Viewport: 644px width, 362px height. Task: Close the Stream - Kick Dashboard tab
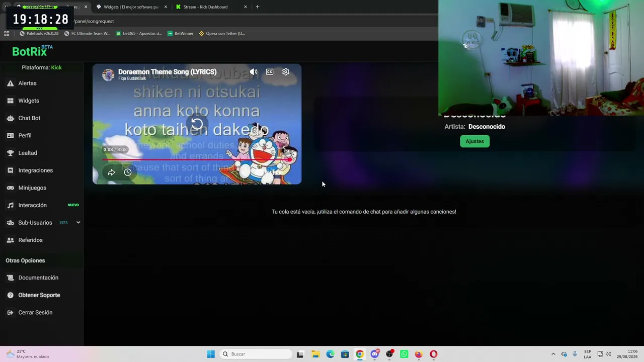tap(246, 7)
